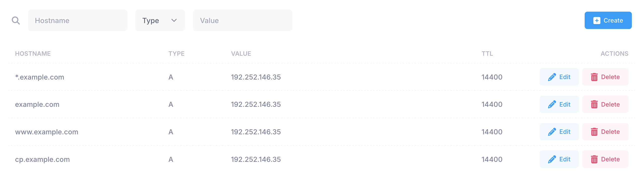
Task: Delete the example.com A record
Action: [x=605, y=104]
